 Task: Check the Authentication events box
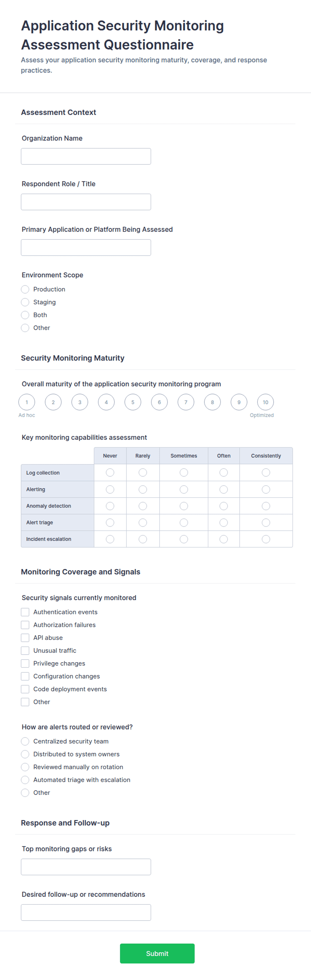[x=25, y=612]
